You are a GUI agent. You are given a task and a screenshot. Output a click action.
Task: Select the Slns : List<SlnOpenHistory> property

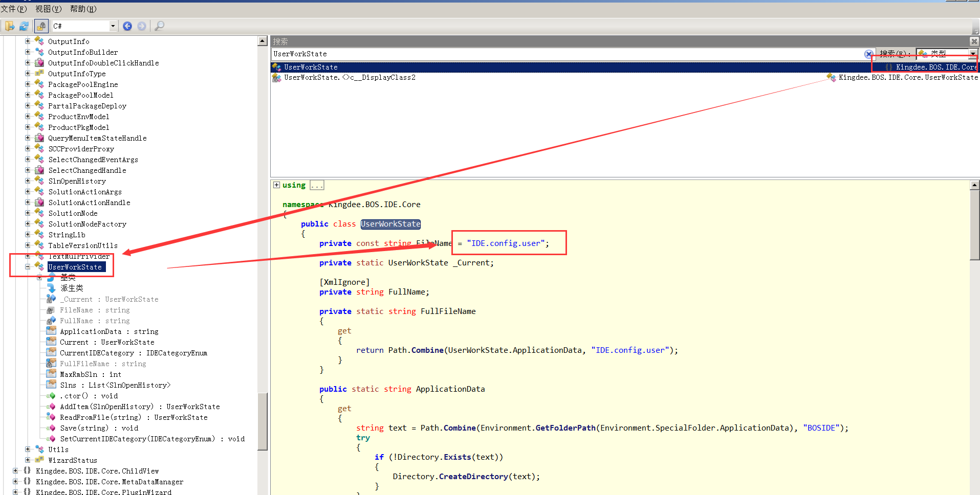click(115, 385)
